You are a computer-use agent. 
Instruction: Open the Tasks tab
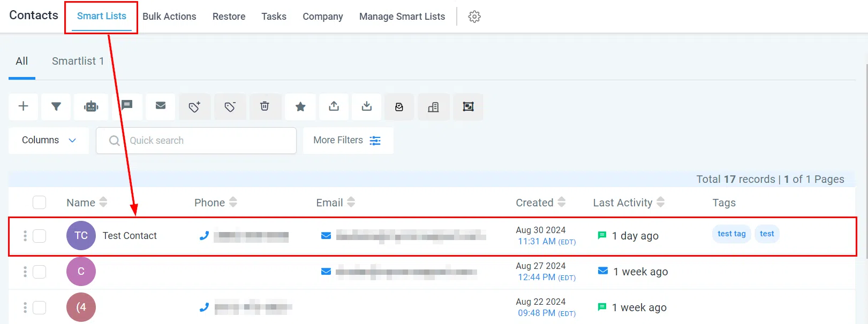click(x=274, y=17)
